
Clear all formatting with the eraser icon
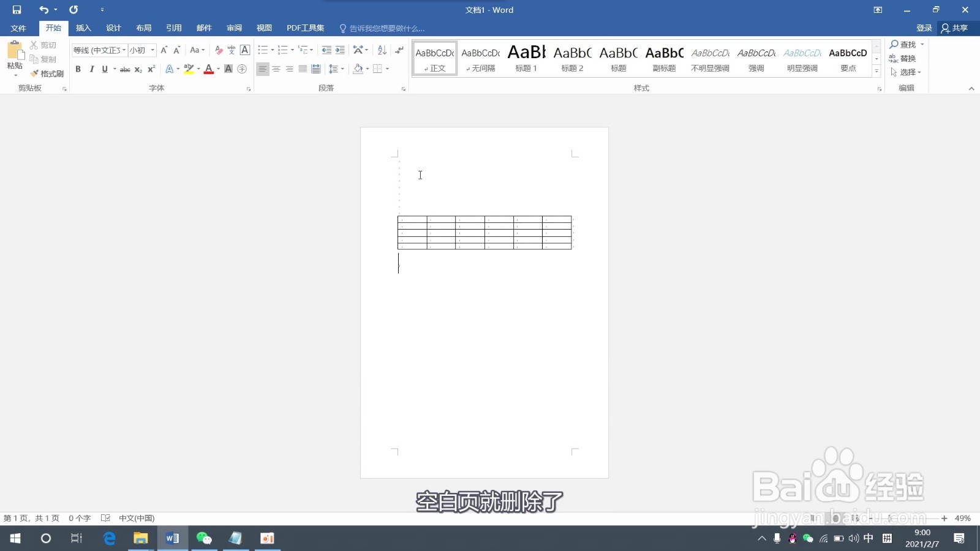click(219, 50)
